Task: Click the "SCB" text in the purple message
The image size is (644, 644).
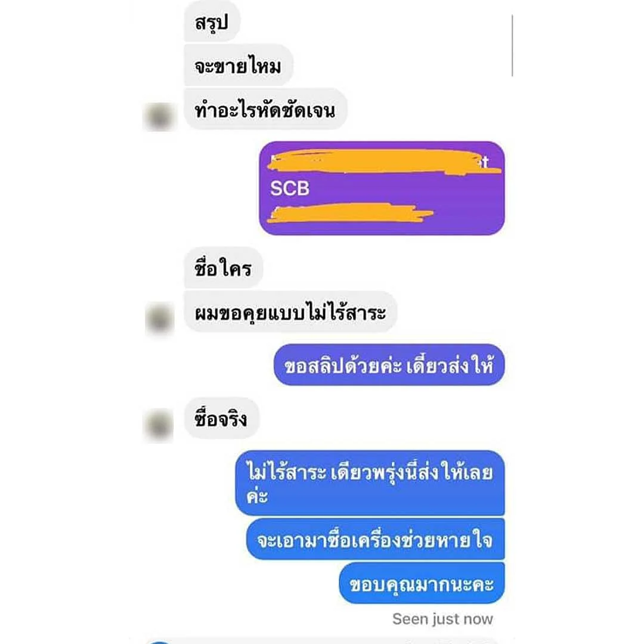Action: pos(290,188)
